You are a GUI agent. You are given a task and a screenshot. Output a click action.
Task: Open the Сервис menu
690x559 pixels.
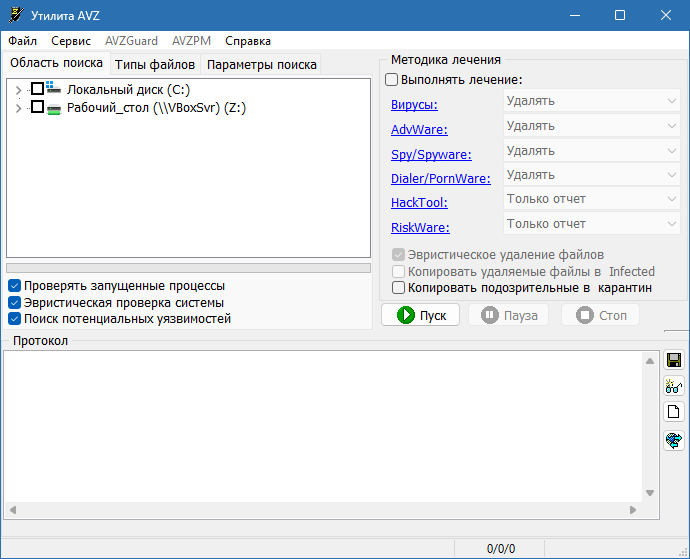(71, 41)
